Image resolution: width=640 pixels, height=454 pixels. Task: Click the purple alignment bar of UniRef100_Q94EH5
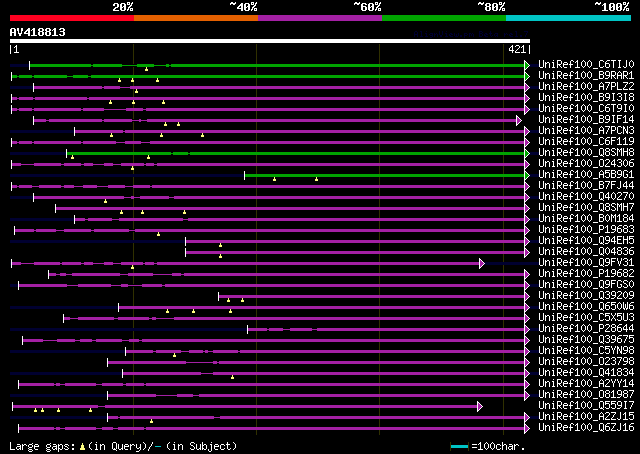point(355,242)
